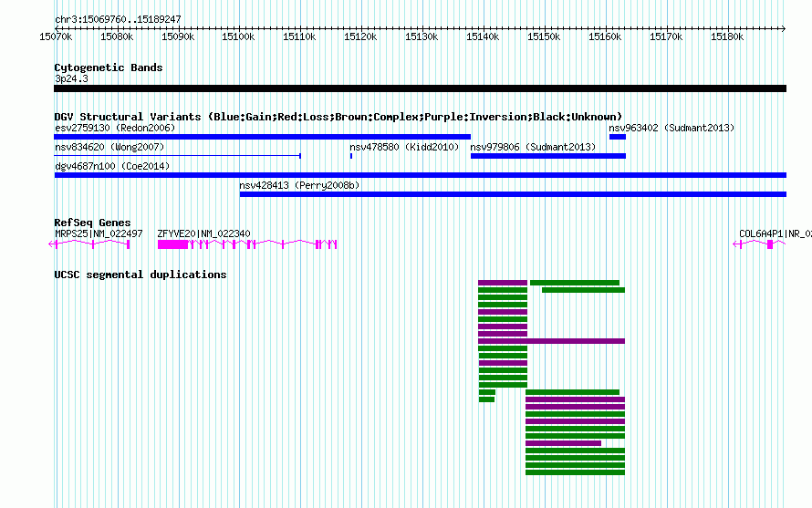Select the small nsv478580 (Kidd2010) marker

point(351,156)
